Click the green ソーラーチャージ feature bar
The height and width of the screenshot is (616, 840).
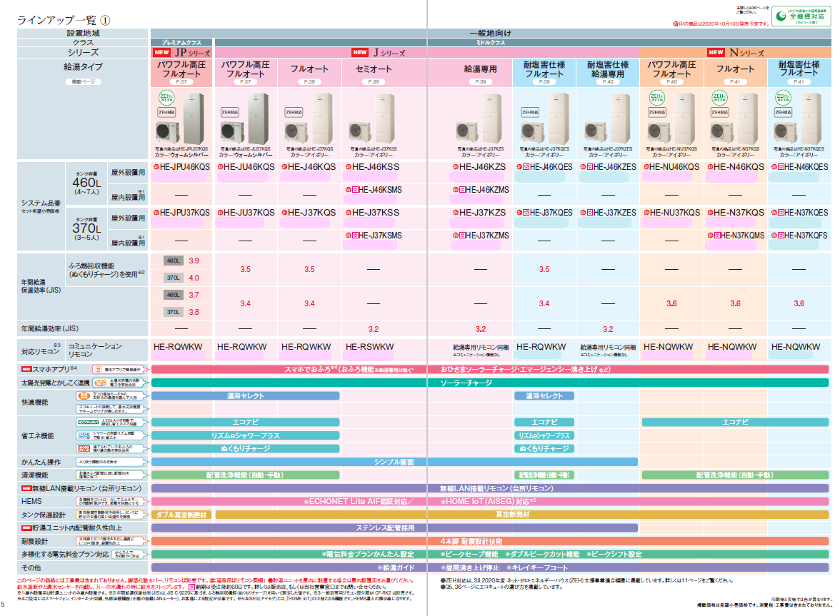490,383
